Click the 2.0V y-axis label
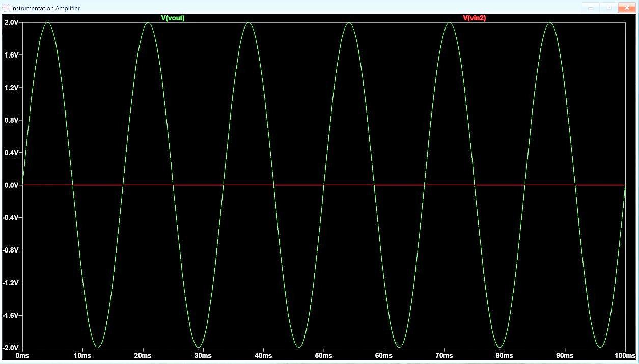Viewport: 639px width, 364px height. pos(11,22)
